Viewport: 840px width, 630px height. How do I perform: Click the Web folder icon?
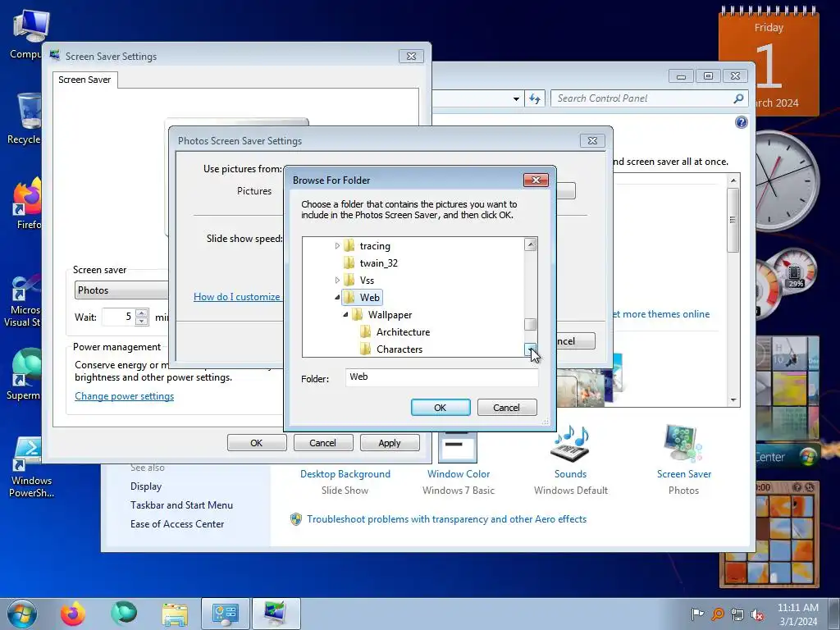click(349, 297)
